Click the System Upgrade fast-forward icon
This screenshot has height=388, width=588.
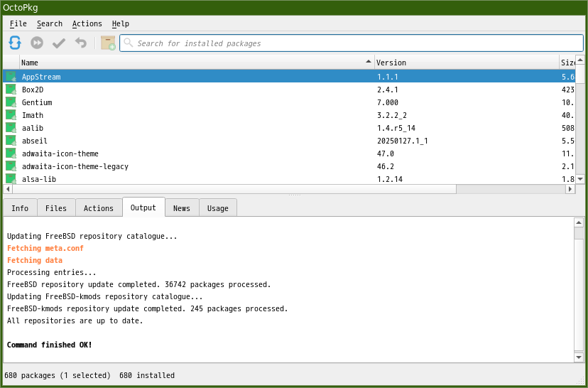tap(37, 43)
